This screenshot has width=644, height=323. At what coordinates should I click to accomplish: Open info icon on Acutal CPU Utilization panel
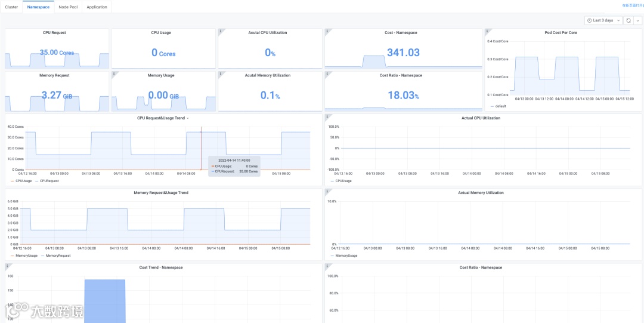tap(219, 30)
